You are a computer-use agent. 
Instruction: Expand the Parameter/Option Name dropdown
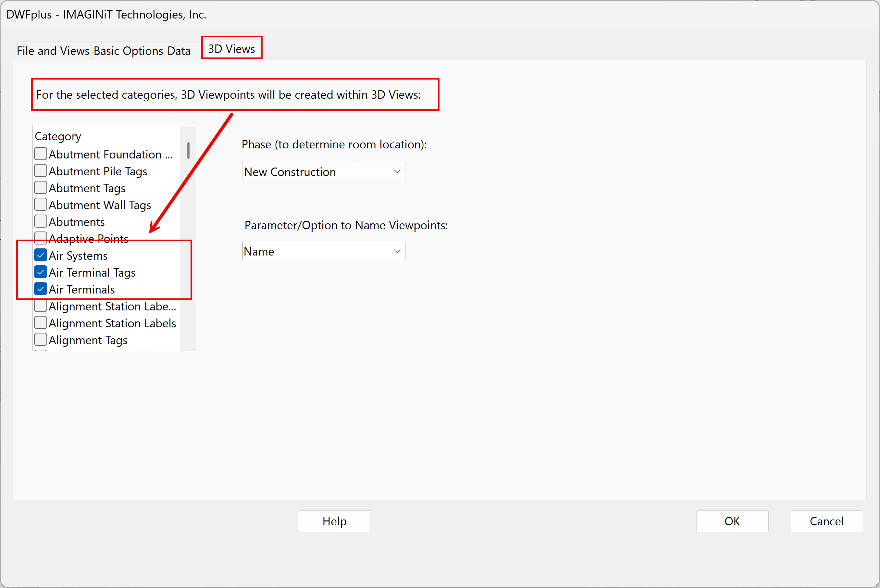tap(324, 251)
